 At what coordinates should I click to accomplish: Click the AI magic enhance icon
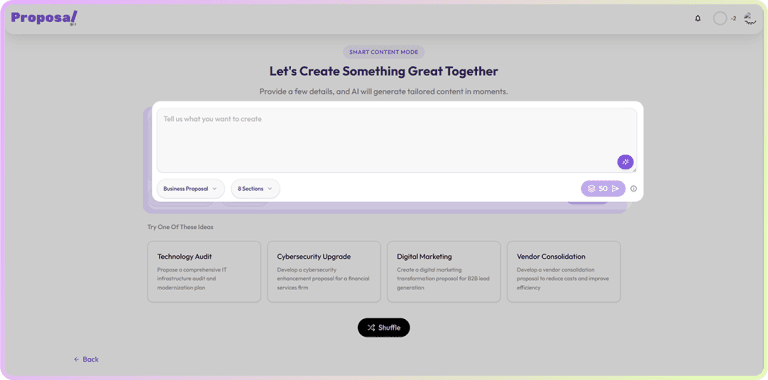(x=625, y=162)
